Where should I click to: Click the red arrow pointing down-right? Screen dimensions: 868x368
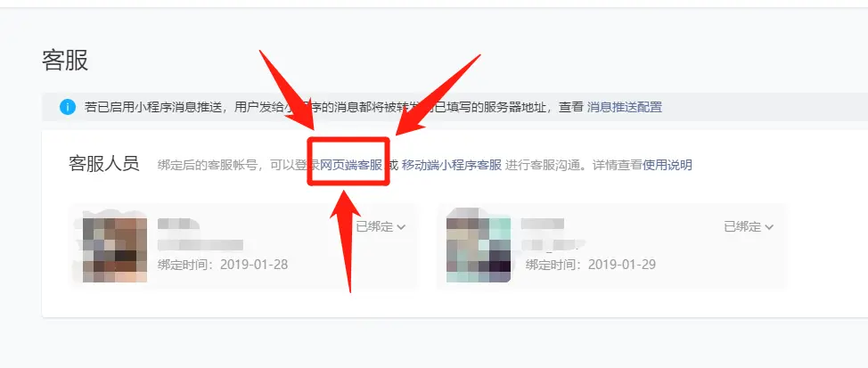point(287,91)
